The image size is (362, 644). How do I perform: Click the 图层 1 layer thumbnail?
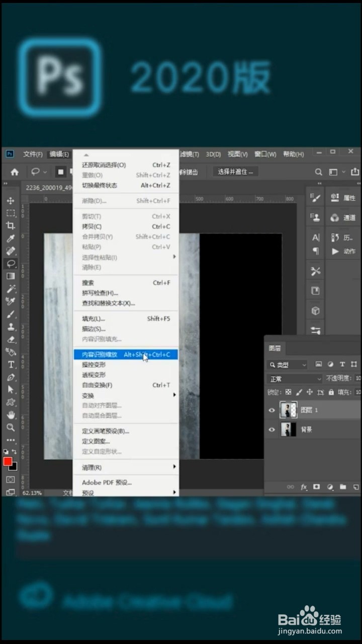[288, 410]
